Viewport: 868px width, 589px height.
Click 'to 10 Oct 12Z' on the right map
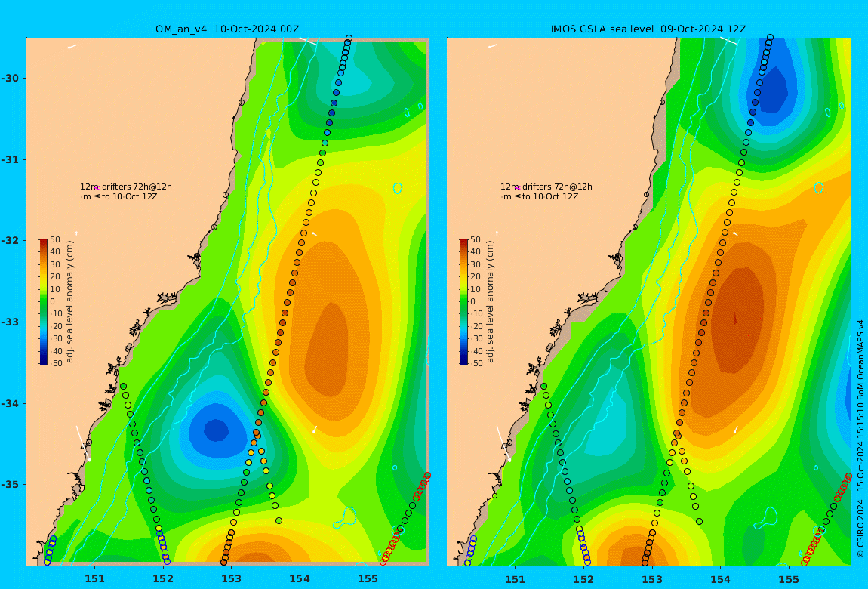tap(550, 196)
